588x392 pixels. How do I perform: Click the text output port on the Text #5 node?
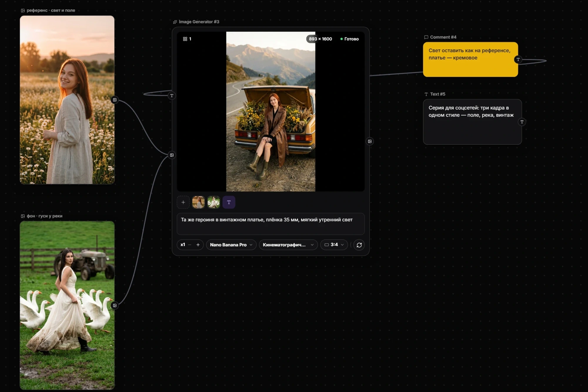522,122
